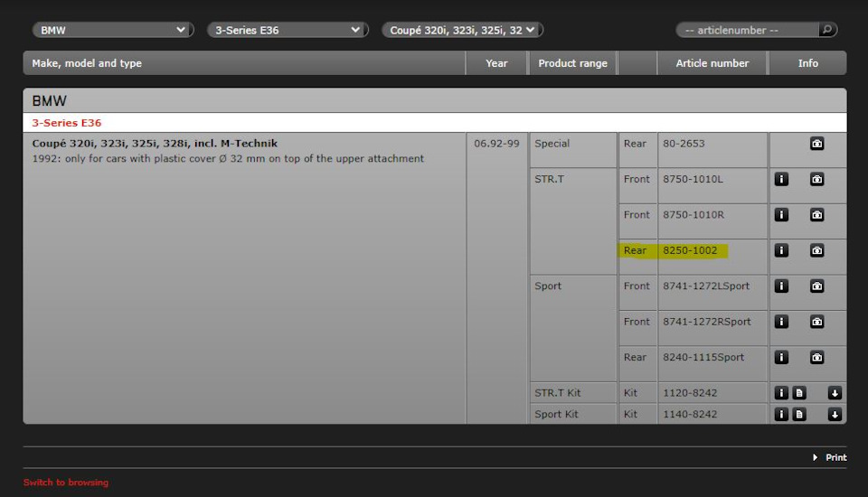
Task: Open the BMW make dropdown
Action: [113, 30]
